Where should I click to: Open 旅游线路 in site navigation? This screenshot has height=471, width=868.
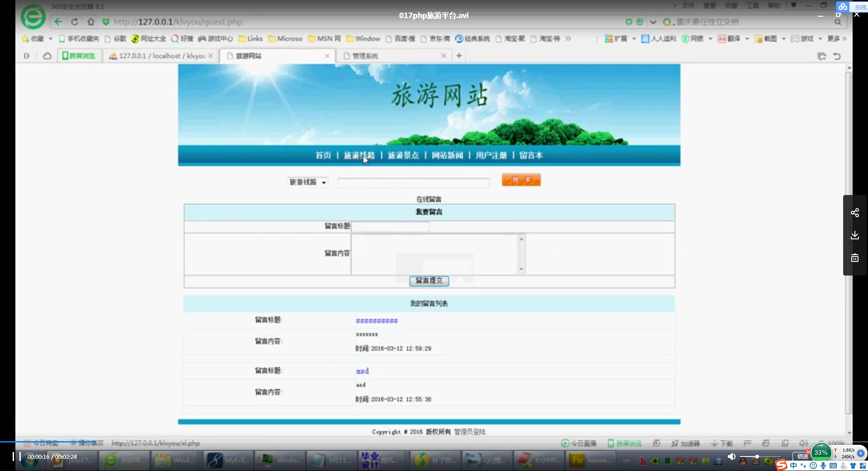pos(359,156)
